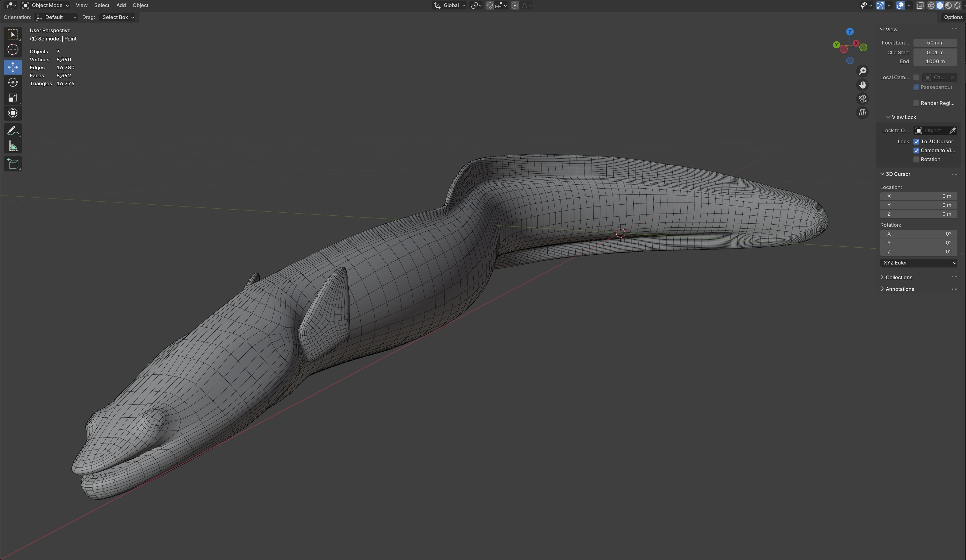Select the Cursor tool in toolbar
This screenshot has width=966, height=560.
(x=13, y=50)
